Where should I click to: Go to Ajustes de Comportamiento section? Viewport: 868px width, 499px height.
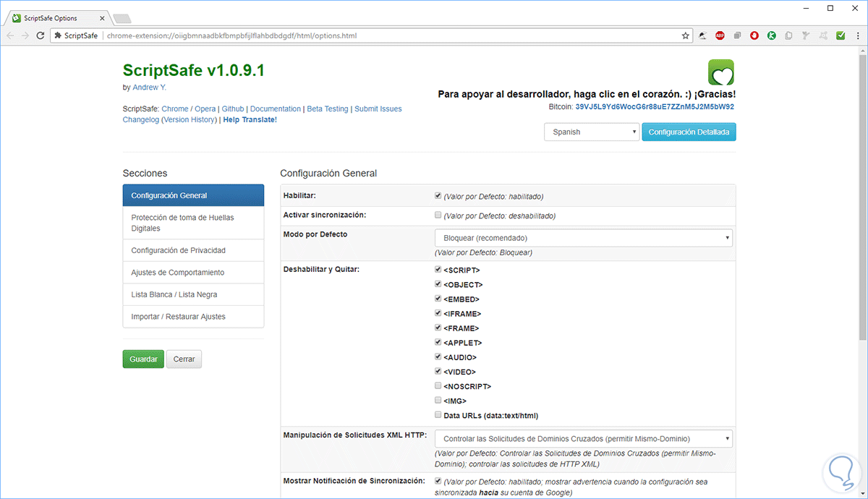(x=193, y=273)
